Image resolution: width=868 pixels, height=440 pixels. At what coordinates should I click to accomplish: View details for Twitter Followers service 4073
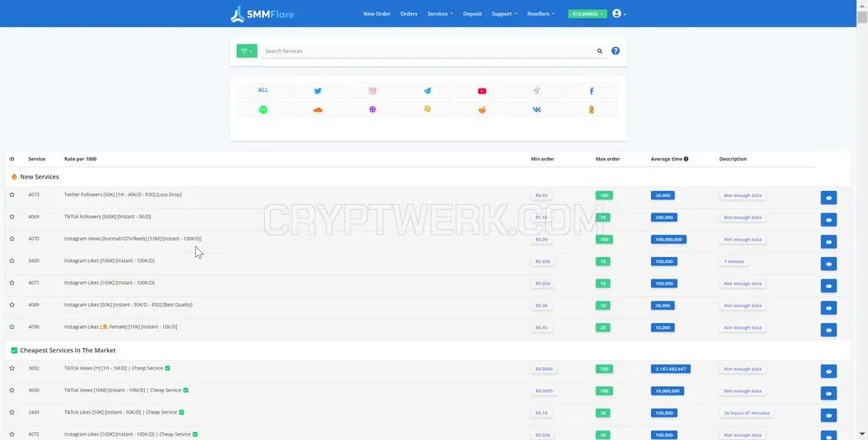click(x=829, y=198)
